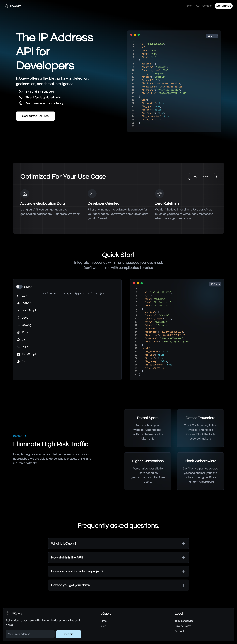The height and width of the screenshot is (644, 237).
Task: Open the Privacy Policy footer link
Action: [183, 626]
